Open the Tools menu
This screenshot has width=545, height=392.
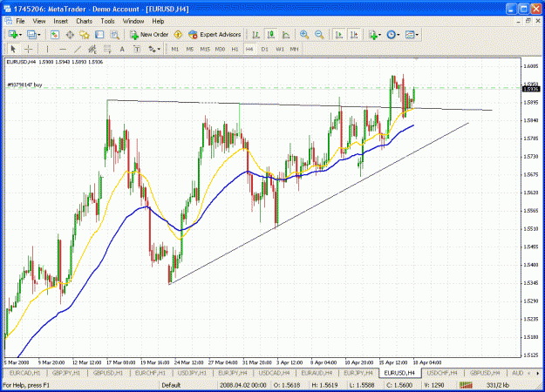click(107, 21)
